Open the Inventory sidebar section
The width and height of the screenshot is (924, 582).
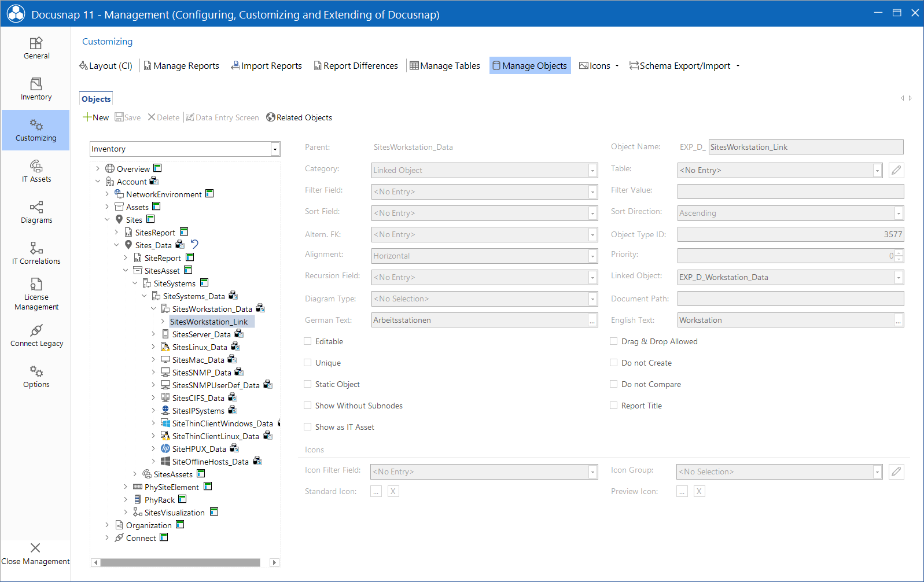[x=36, y=90]
